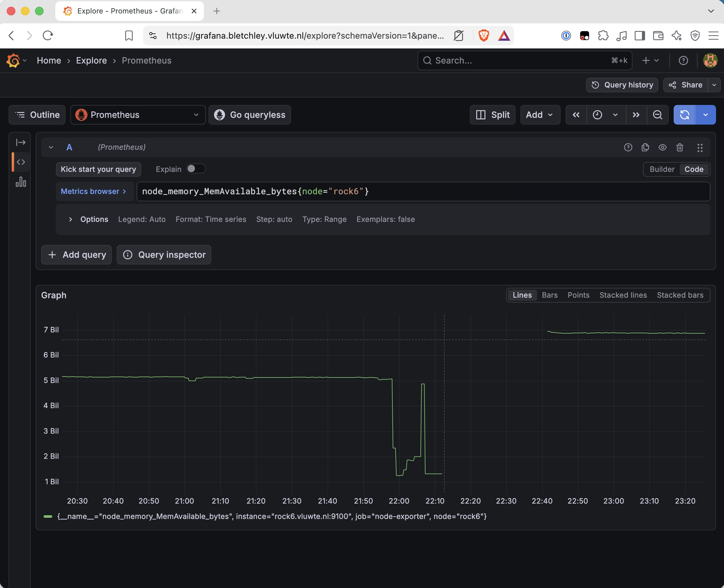Click the Brave Shields lion icon
The image size is (724, 588).
(484, 36)
